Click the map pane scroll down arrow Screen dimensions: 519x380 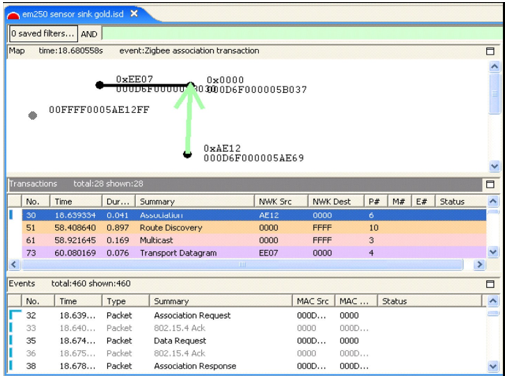coord(494,166)
